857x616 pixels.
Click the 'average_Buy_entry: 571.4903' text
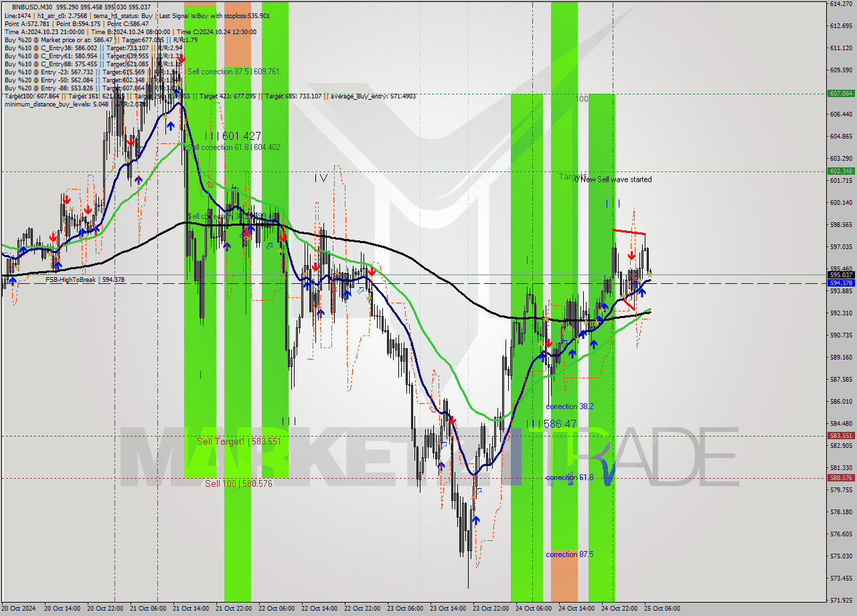click(x=374, y=96)
